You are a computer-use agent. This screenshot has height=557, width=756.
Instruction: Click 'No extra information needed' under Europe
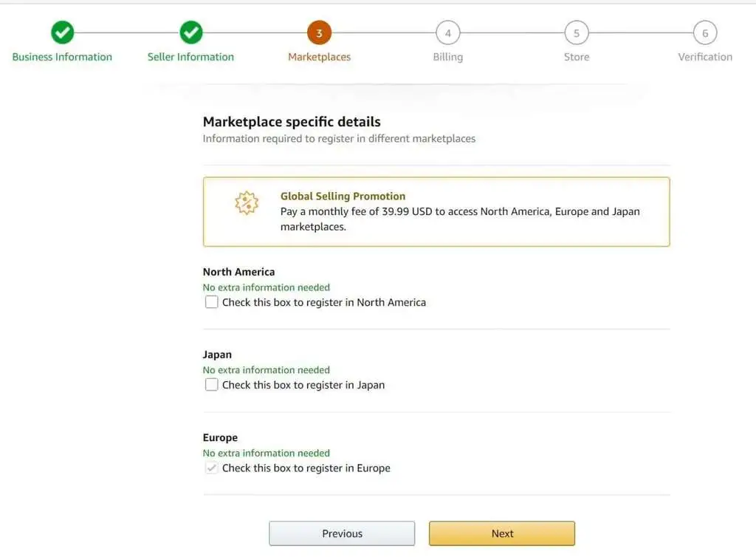[x=266, y=453]
